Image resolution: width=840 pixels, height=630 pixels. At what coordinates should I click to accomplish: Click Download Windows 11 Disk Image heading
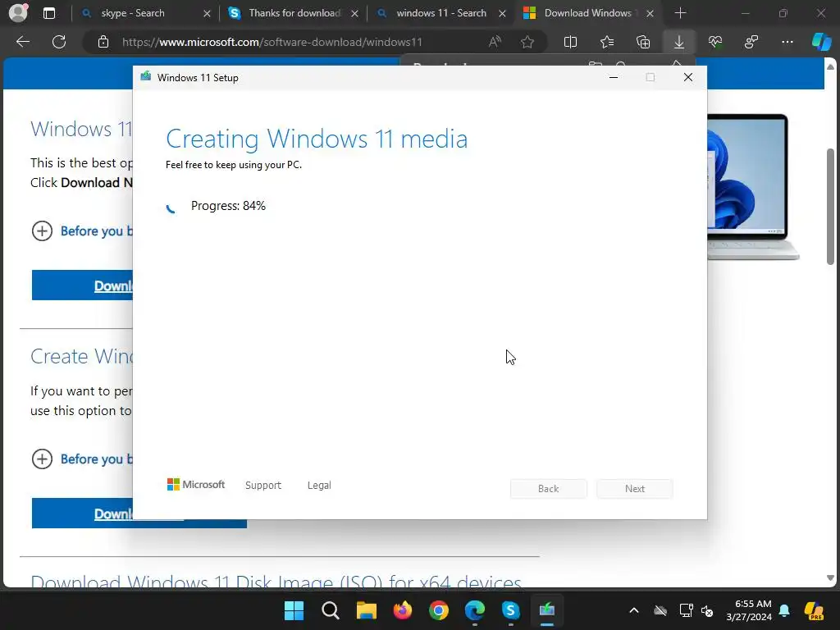point(276,582)
